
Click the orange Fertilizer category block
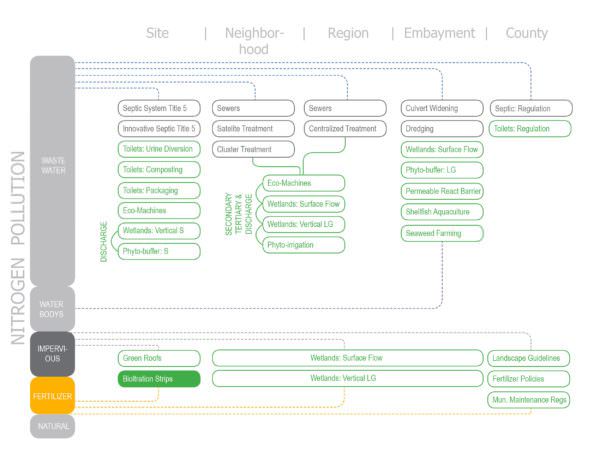tap(52, 395)
